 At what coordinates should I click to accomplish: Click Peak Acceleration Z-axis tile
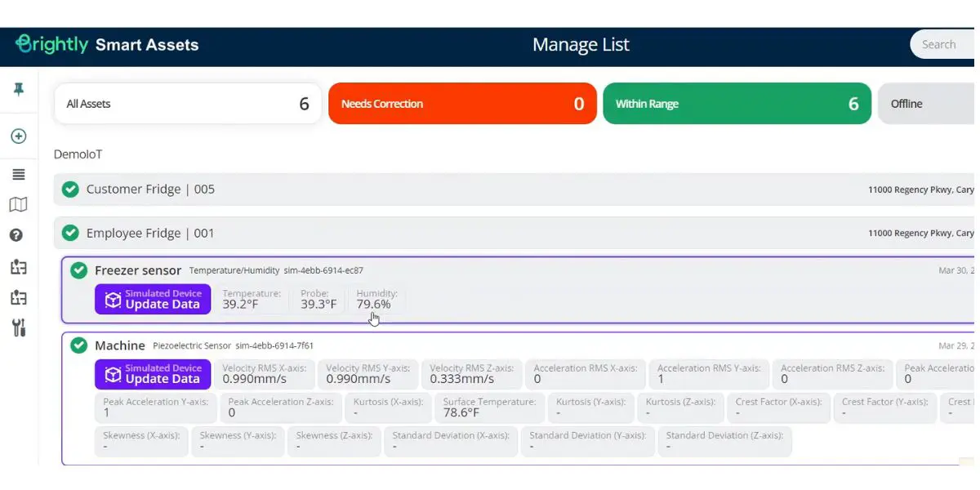(280, 408)
